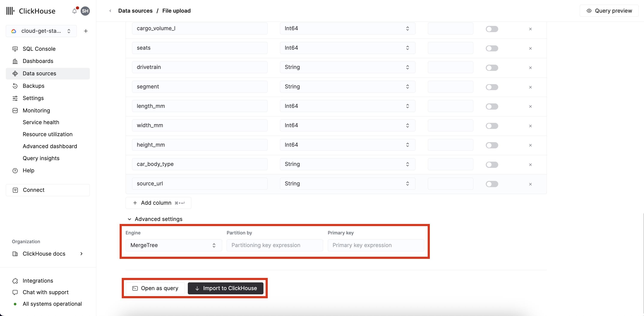644x316 pixels.
Task: Click the Primary key expression field
Action: (x=376, y=245)
